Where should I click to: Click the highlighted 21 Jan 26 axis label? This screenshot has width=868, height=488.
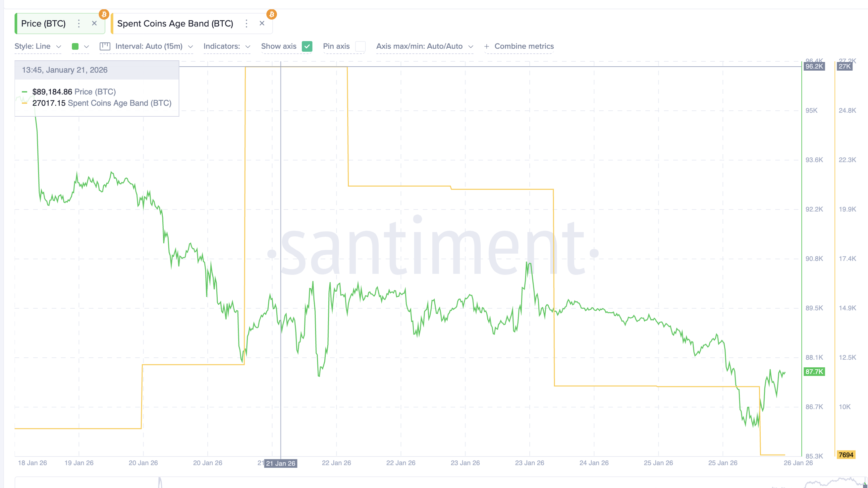(x=281, y=463)
